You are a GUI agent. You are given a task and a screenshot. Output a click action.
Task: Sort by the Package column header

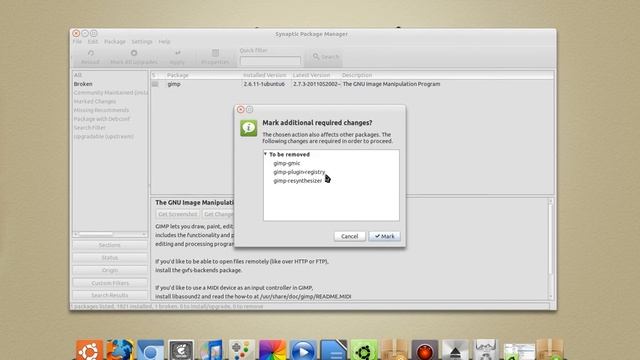[x=178, y=75]
